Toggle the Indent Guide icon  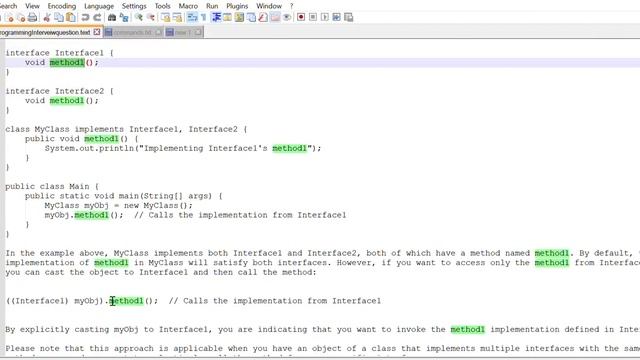216,17
